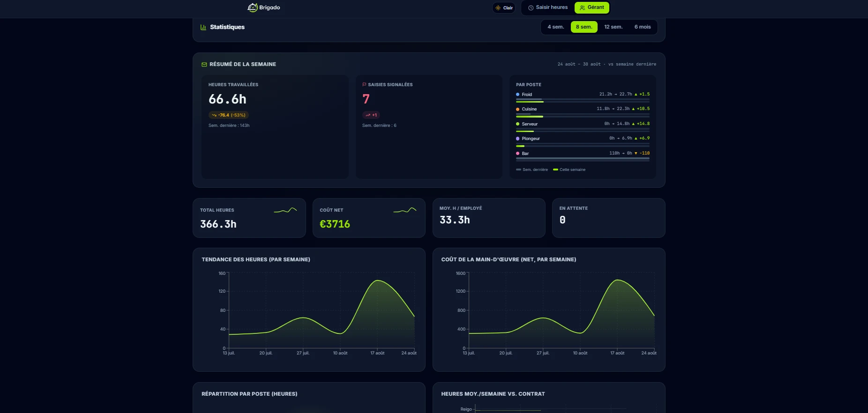
Task: Click the 33.3h average per employee value
Action: [455, 220]
